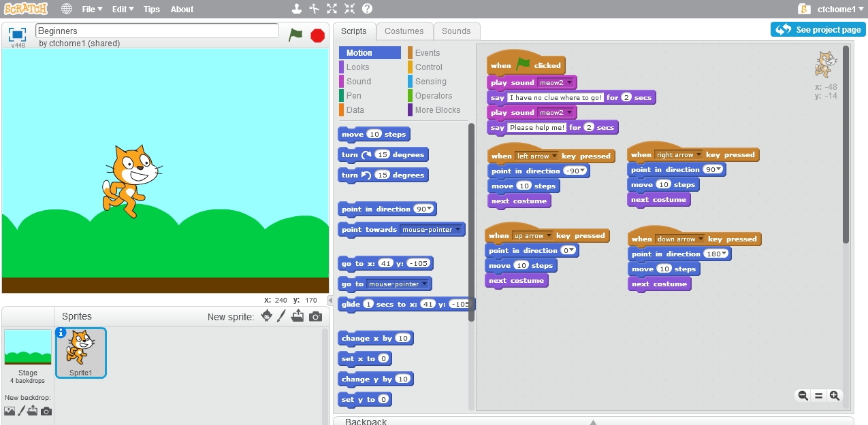Click the Beginners project title field

click(x=157, y=30)
